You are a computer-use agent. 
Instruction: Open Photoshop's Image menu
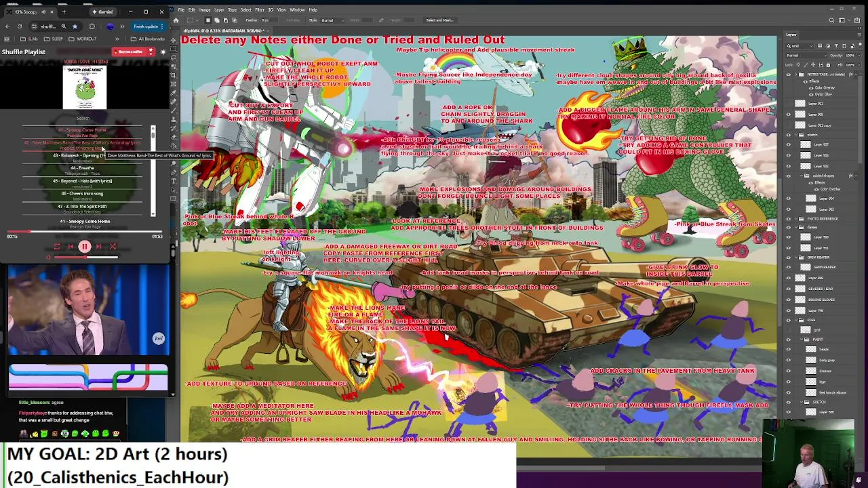(205, 9)
